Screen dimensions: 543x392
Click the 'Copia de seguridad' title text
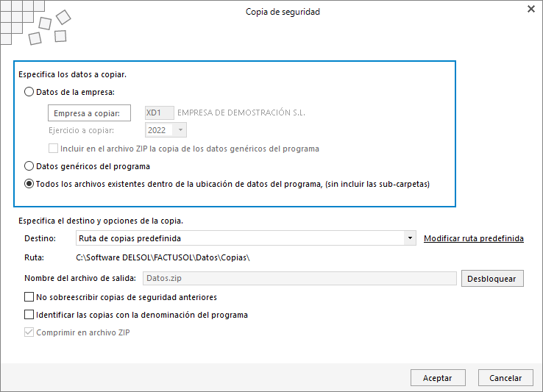coord(283,12)
